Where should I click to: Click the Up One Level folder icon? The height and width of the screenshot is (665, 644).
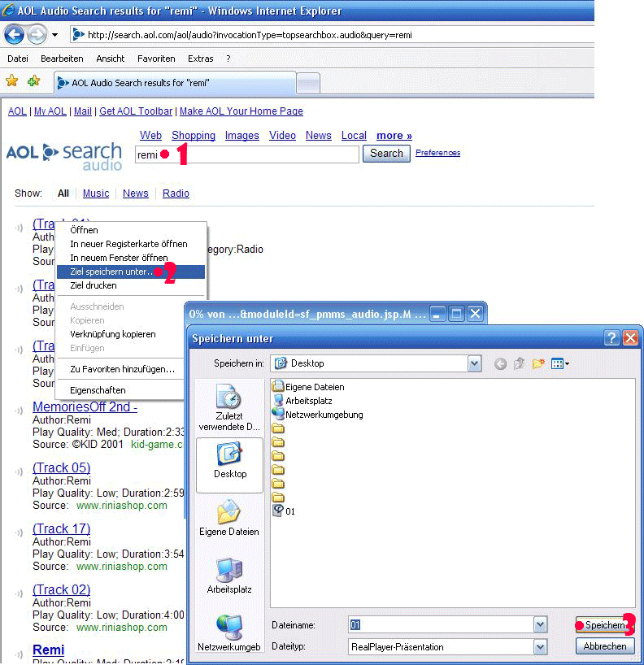pos(520,363)
